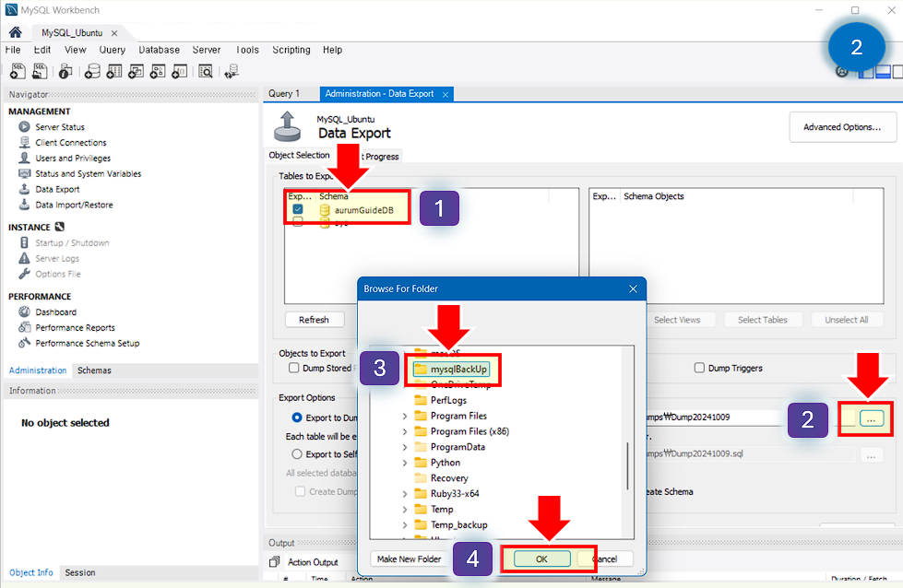The width and height of the screenshot is (903, 588).
Task: Open the Scripting menu
Action: pyautogui.click(x=291, y=50)
